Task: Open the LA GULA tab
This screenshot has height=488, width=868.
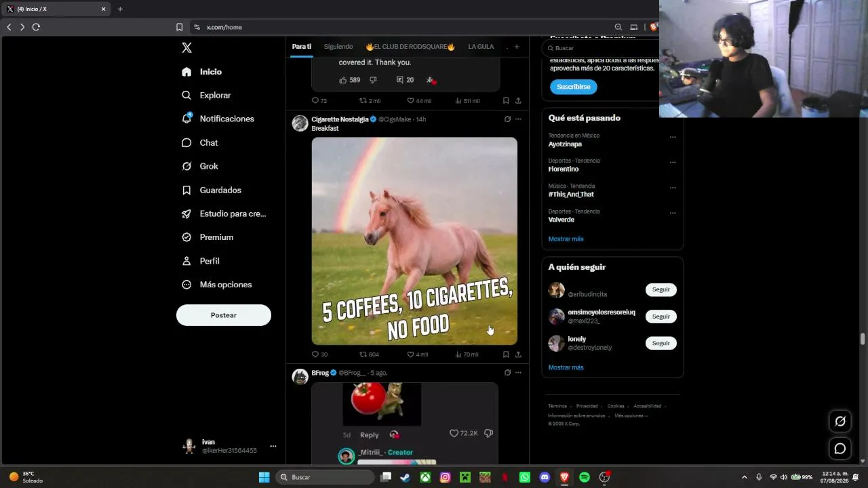Action: coord(481,47)
